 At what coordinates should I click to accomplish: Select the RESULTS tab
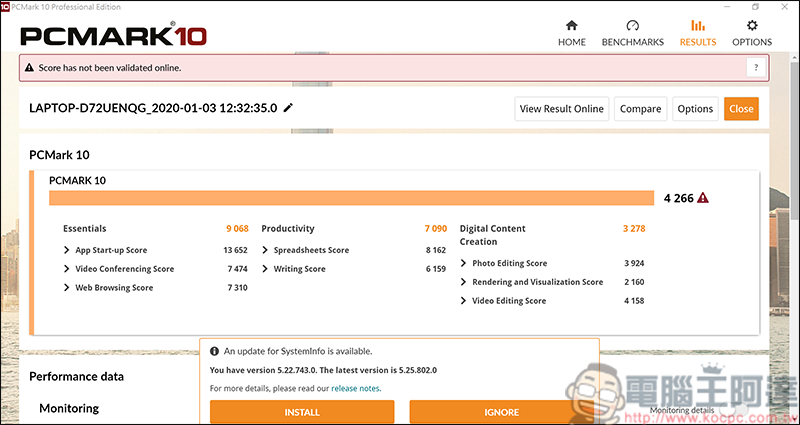click(x=697, y=34)
